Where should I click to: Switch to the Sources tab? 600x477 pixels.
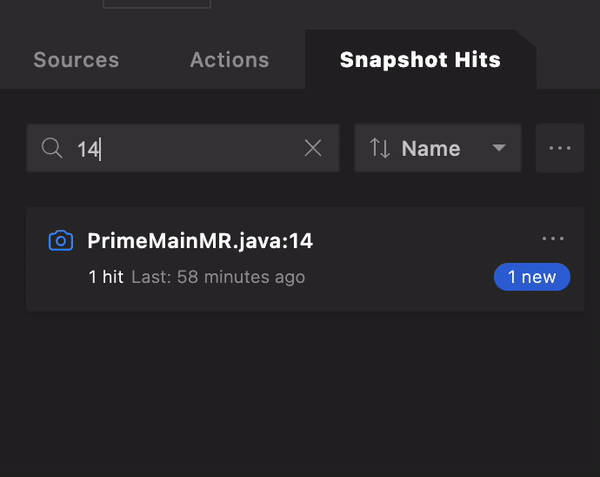(76, 60)
